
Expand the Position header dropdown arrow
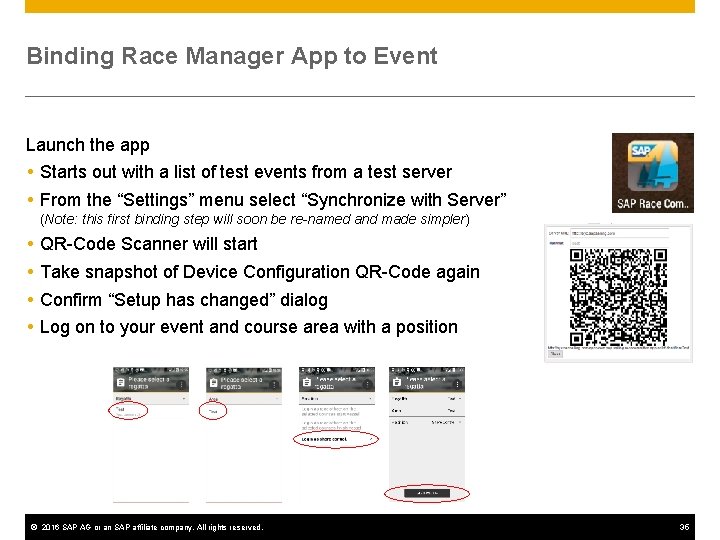pos(370,399)
